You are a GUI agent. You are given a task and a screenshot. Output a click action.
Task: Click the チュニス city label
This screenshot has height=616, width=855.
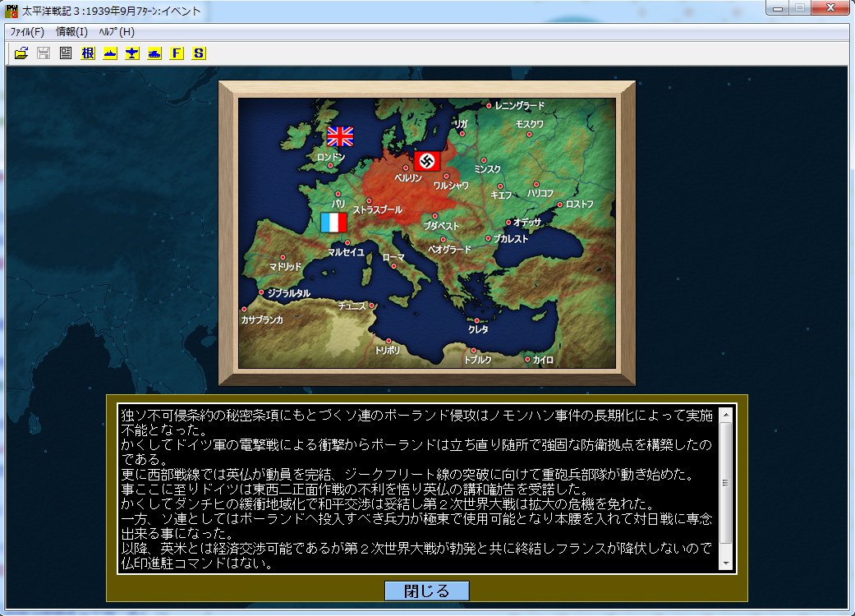click(352, 306)
